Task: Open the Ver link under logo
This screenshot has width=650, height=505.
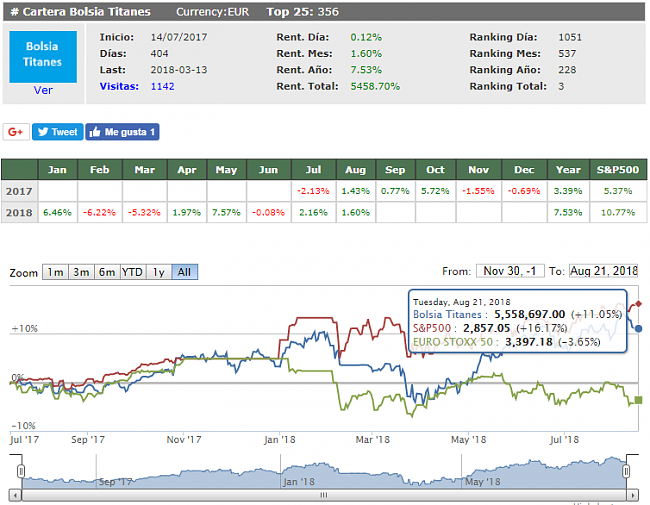Action: (x=43, y=90)
